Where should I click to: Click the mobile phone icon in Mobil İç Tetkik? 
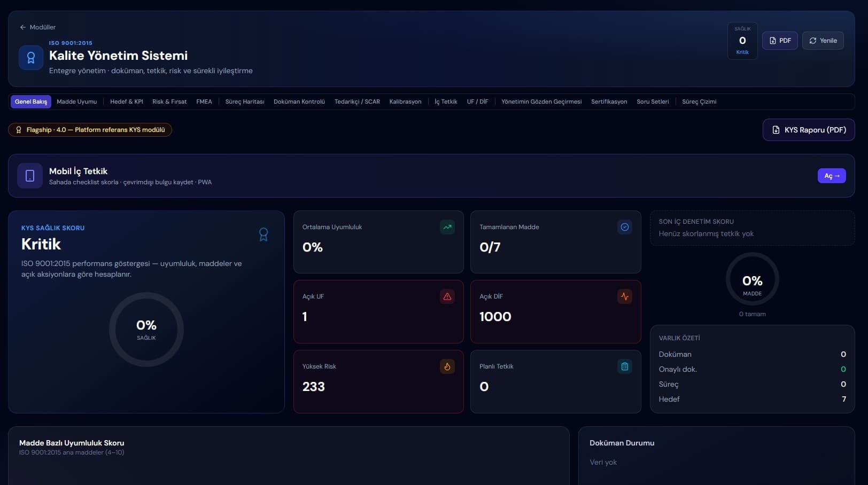pyautogui.click(x=30, y=176)
